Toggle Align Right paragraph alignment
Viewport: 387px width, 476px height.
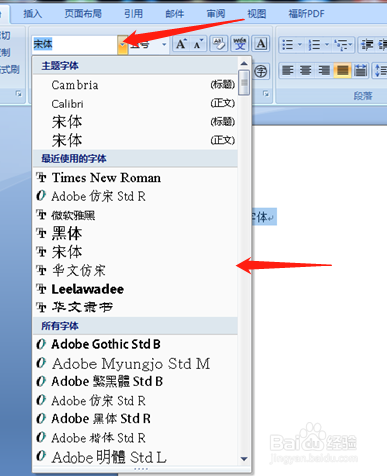click(x=324, y=71)
